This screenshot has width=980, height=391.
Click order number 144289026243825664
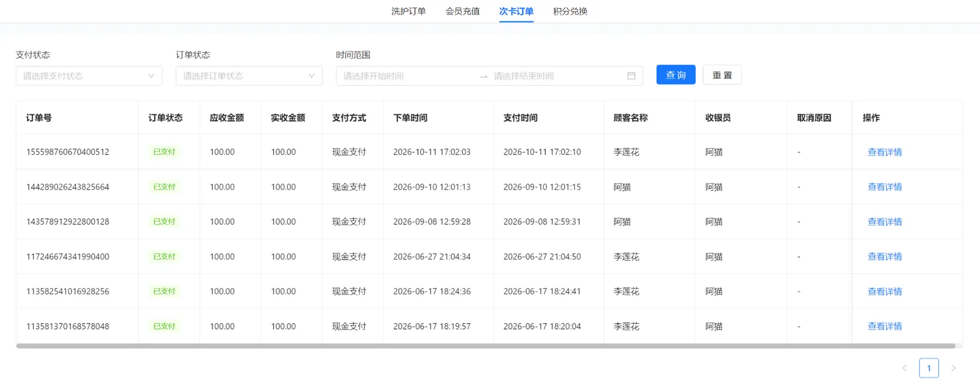(67, 187)
